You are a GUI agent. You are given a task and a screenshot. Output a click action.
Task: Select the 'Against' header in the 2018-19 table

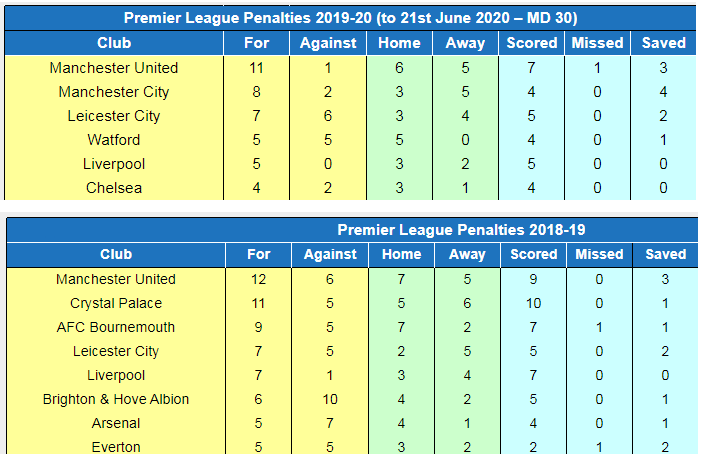(329, 255)
